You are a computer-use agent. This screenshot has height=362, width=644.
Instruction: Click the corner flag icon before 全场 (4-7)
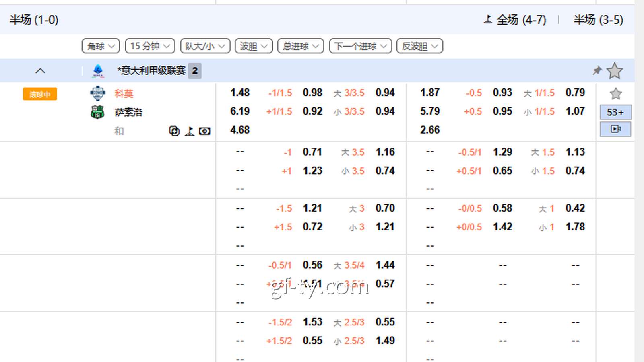[488, 19]
